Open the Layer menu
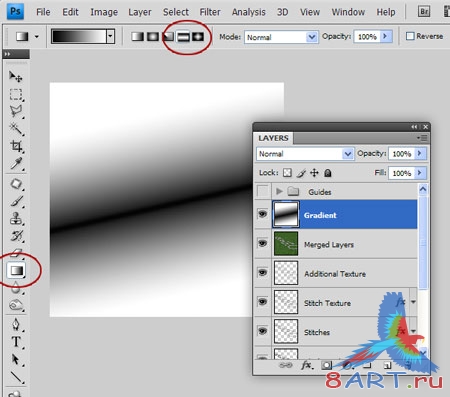The height and width of the screenshot is (397, 450). tap(140, 12)
